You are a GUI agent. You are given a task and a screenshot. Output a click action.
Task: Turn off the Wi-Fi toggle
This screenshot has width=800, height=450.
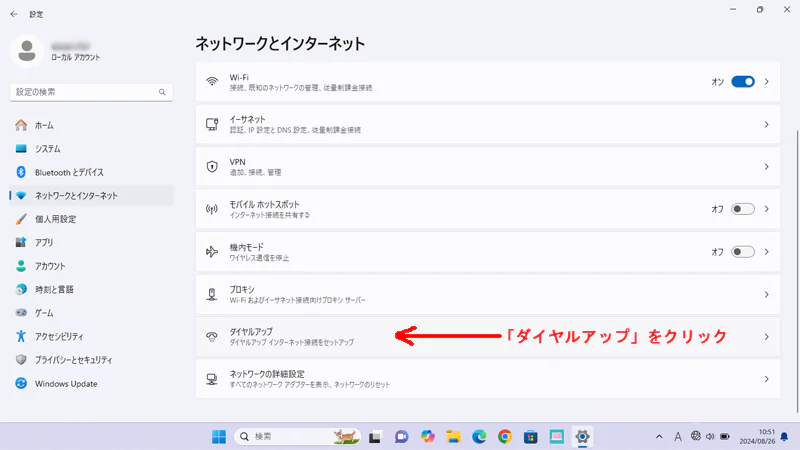coord(743,82)
